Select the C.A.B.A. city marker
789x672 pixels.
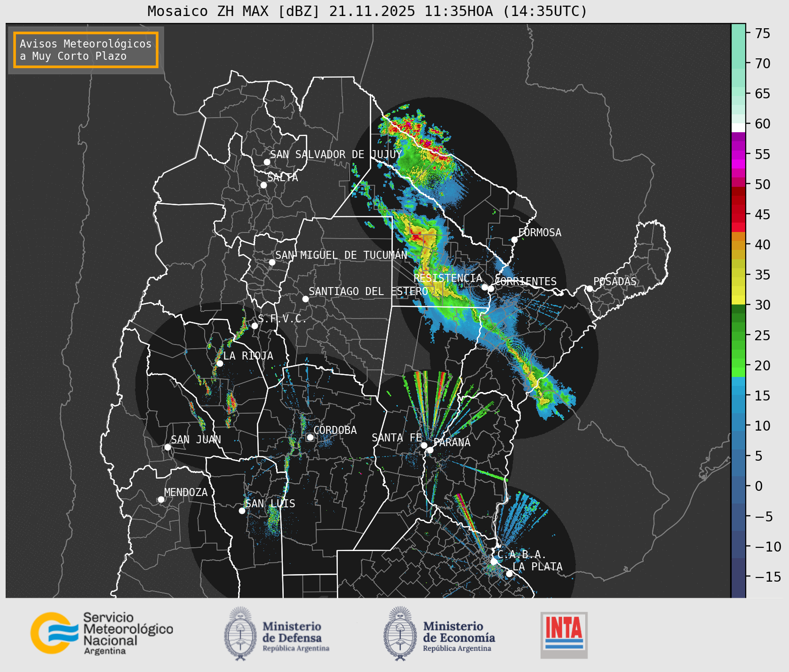pyautogui.click(x=494, y=561)
